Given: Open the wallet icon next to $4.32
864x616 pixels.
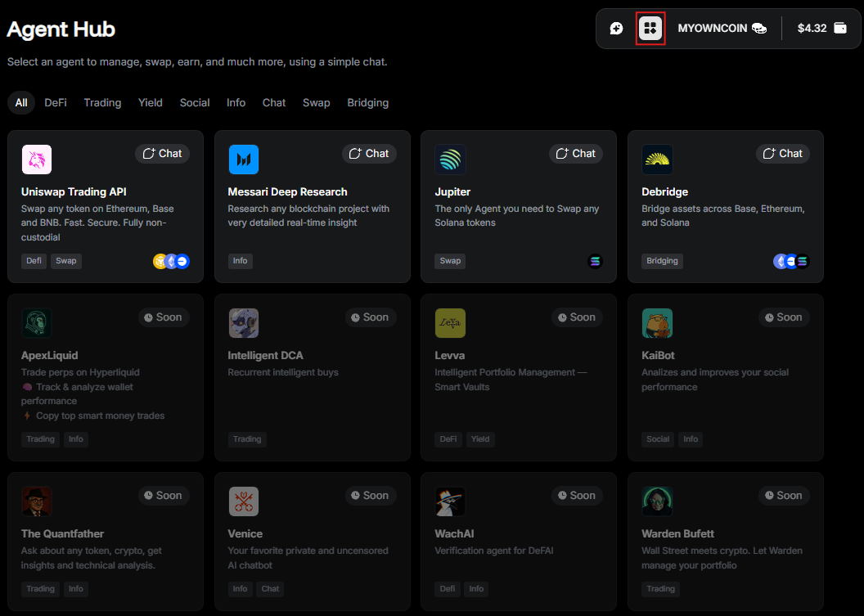Looking at the screenshot, I should pyautogui.click(x=840, y=28).
